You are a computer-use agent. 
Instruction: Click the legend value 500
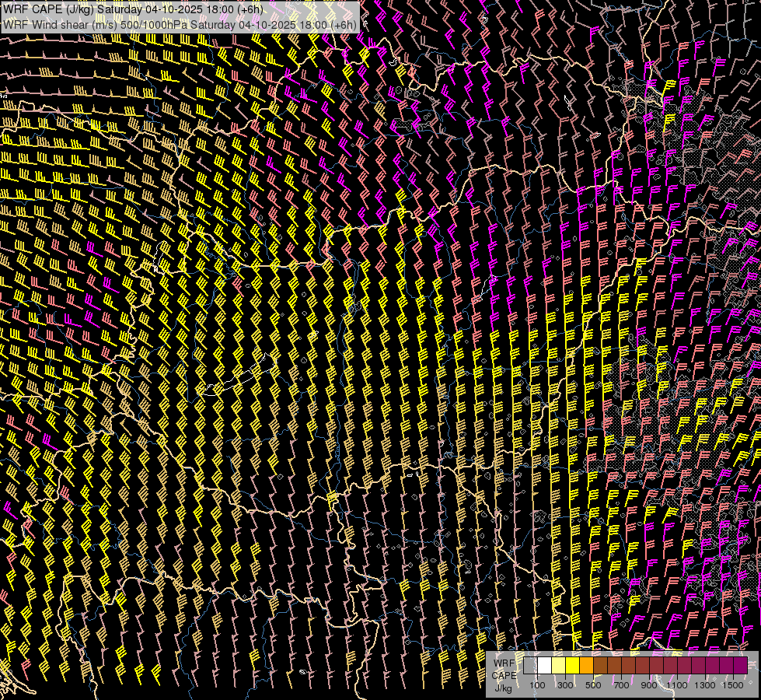pos(593,685)
